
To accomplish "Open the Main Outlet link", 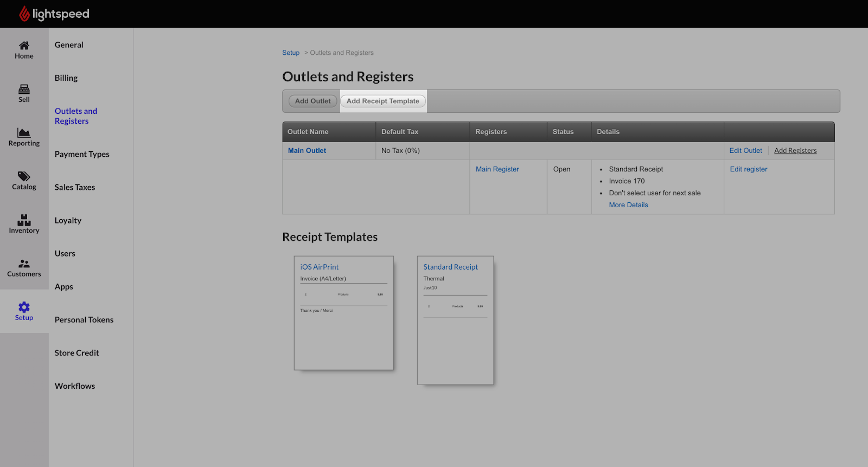I will [x=307, y=151].
